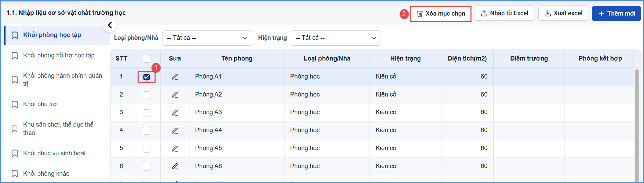644x183 pixels.
Task: Click the table's vertical scrollbar
Action: (637, 125)
